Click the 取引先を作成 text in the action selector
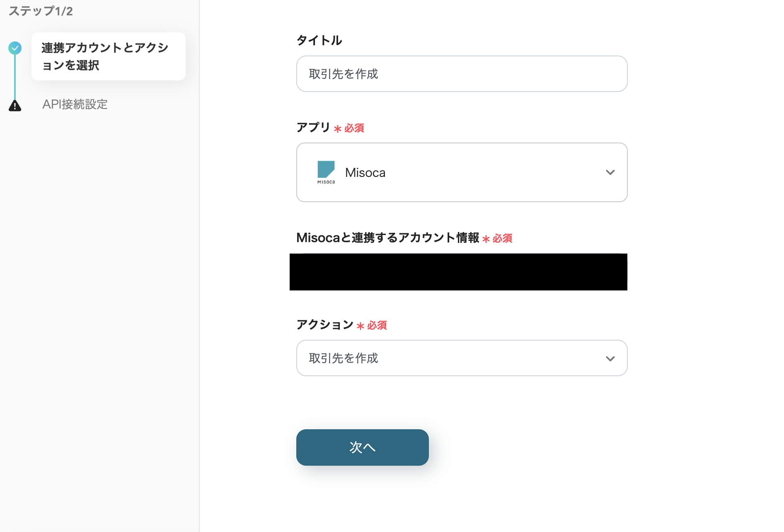The width and height of the screenshot is (784, 532). (x=344, y=358)
